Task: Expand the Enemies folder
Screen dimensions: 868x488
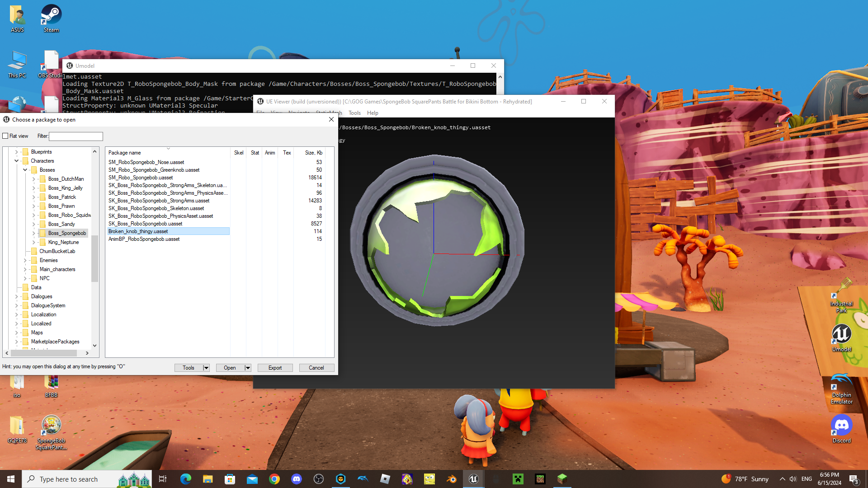Action: (x=25, y=260)
